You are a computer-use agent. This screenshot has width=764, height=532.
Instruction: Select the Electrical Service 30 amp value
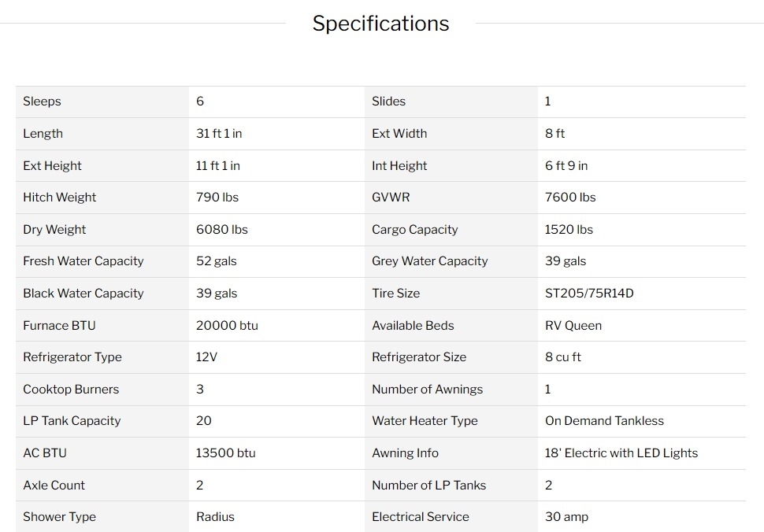point(566,517)
